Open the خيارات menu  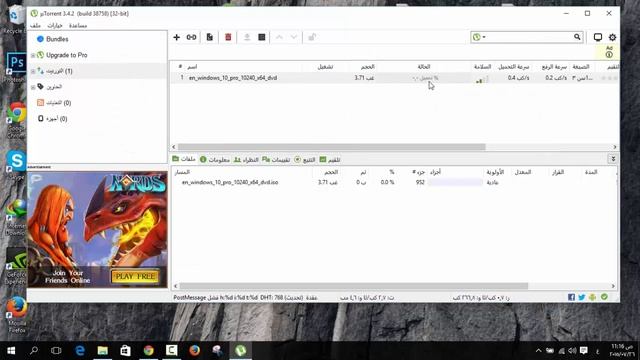pyautogui.click(x=55, y=25)
